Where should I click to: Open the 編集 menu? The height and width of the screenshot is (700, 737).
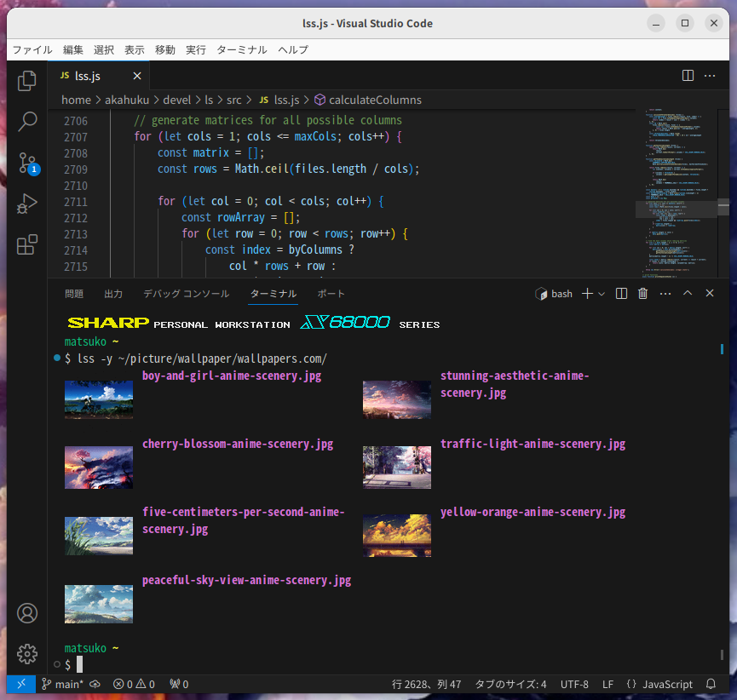click(x=73, y=49)
